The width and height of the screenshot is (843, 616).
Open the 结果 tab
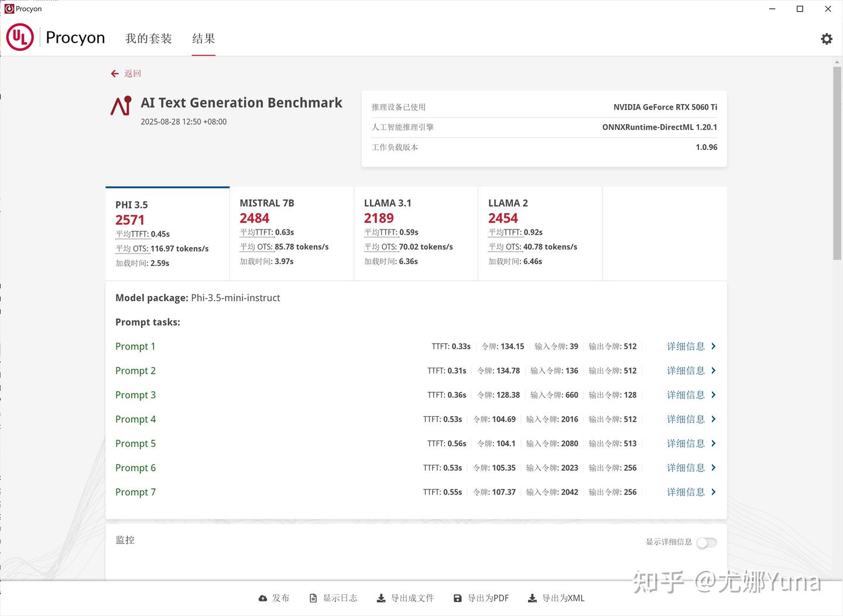click(204, 39)
